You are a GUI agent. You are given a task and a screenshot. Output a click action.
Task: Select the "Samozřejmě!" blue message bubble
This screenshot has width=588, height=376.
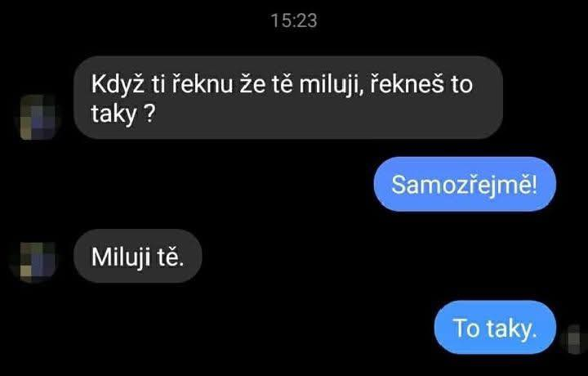coord(465,184)
